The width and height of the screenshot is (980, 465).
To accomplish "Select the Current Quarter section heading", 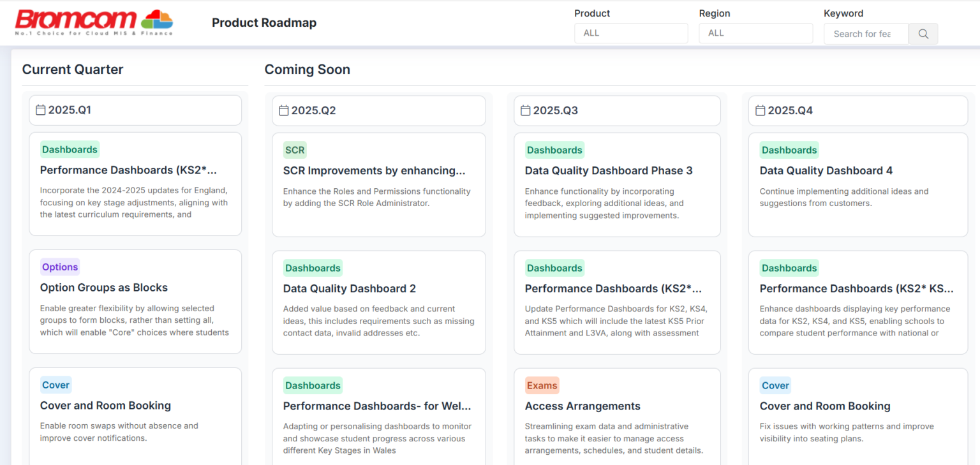I will (72, 70).
